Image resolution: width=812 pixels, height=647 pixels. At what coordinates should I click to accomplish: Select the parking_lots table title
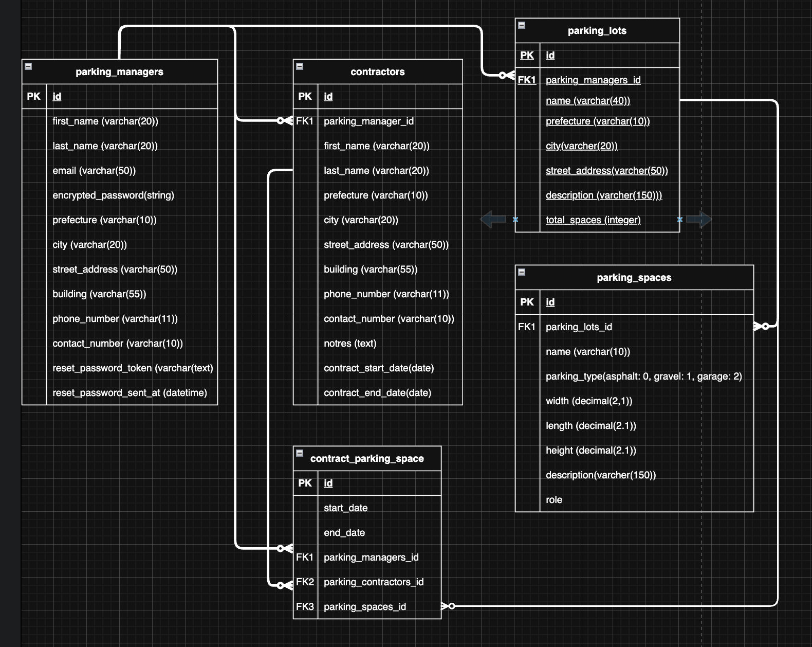597,31
